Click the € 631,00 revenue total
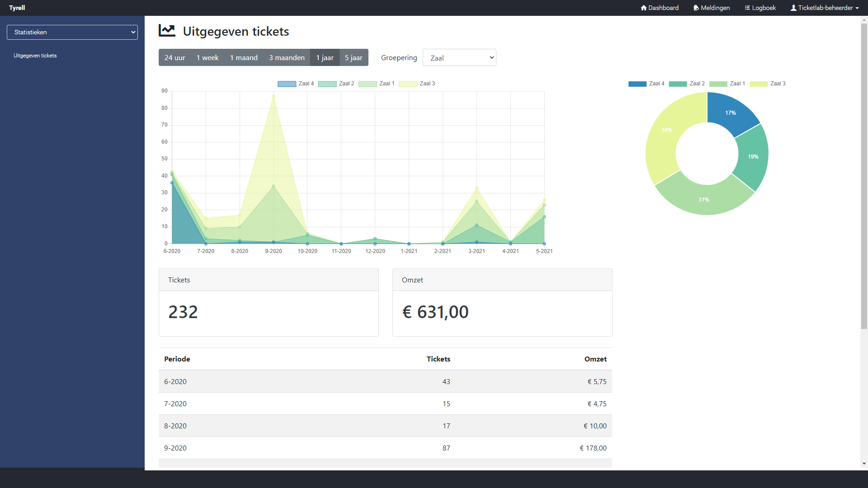Screen dimensions: 868x488 [x=435, y=312]
